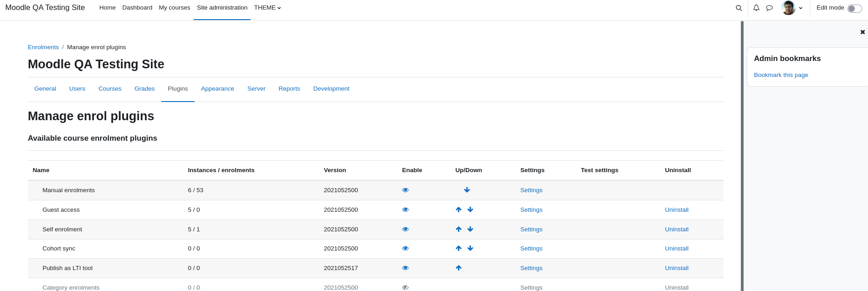Viewport: 868px width, 291px height.
Task: Select '6 / 53' instances cell
Action: 195,190
